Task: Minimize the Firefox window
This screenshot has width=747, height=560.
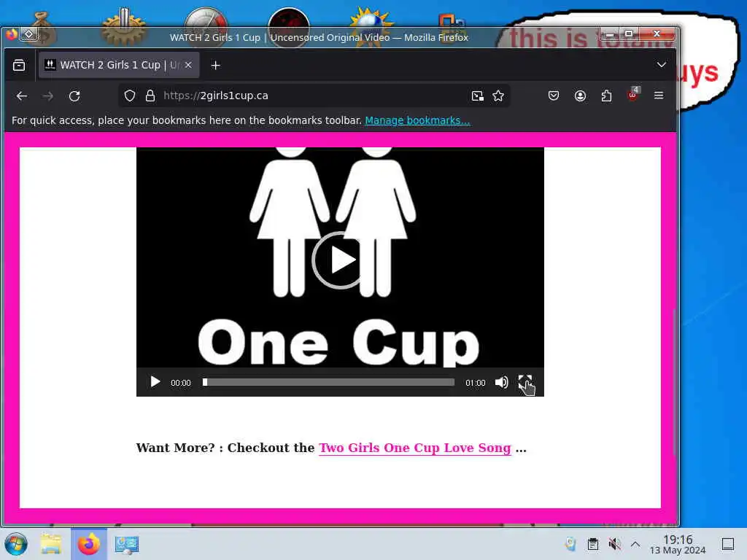Action: point(610,34)
